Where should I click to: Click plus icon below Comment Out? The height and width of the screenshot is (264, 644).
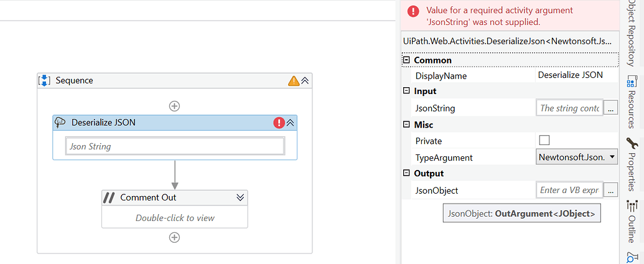pyautogui.click(x=175, y=237)
